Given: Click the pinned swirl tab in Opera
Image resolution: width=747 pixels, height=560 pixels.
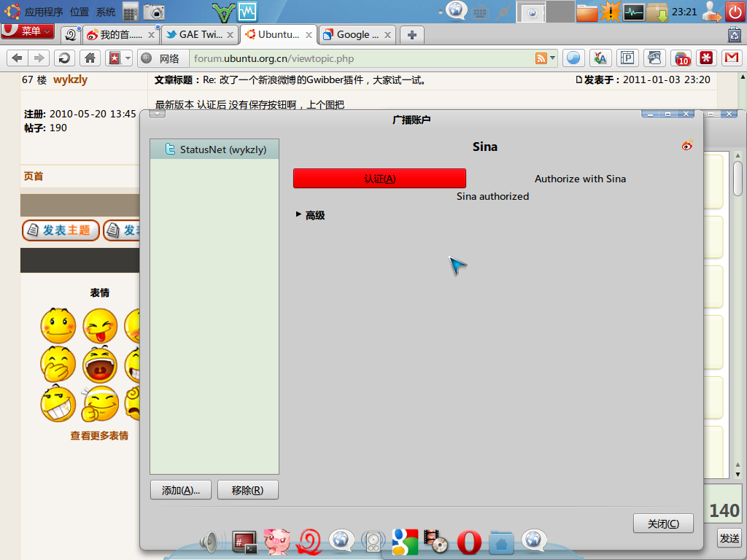Looking at the screenshot, I should pos(71,35).
